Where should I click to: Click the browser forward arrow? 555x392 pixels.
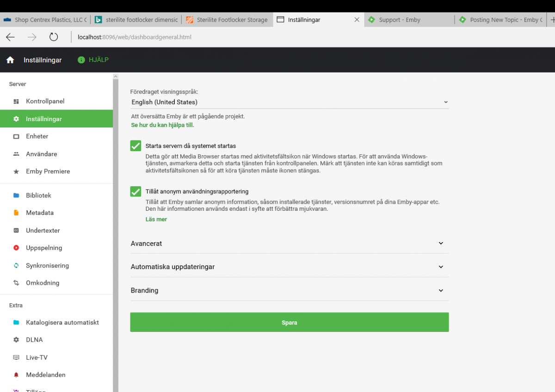tap(32, 37)
